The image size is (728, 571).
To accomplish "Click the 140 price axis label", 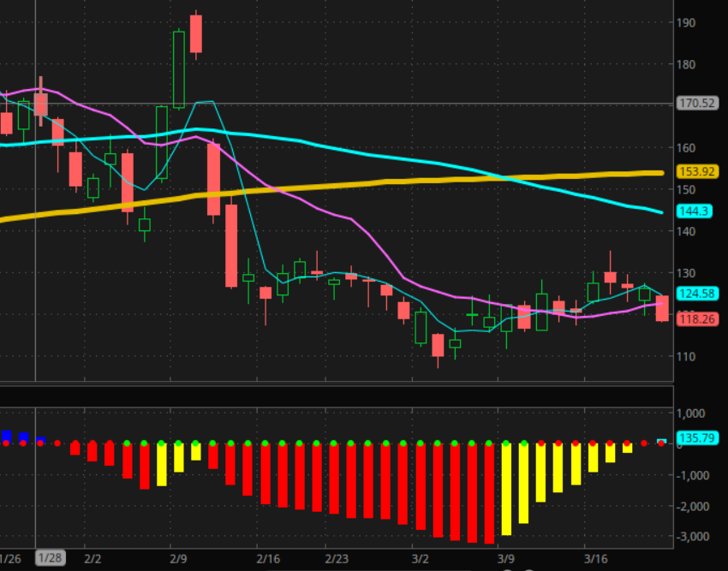I will [686, 231].
